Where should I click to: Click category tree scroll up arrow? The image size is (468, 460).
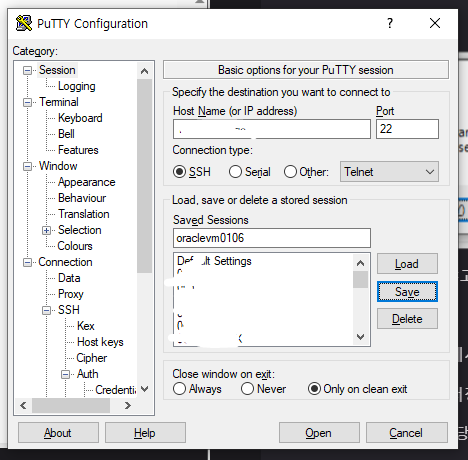(x=144, y=71)
